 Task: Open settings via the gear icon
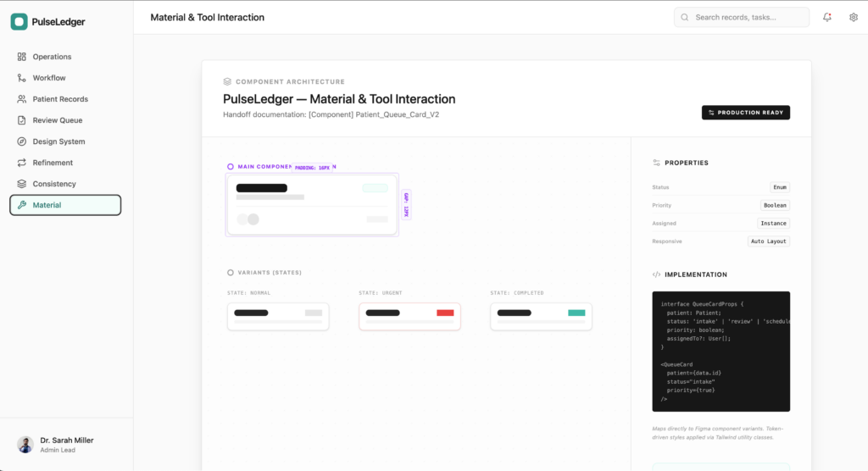coord(854,17)
